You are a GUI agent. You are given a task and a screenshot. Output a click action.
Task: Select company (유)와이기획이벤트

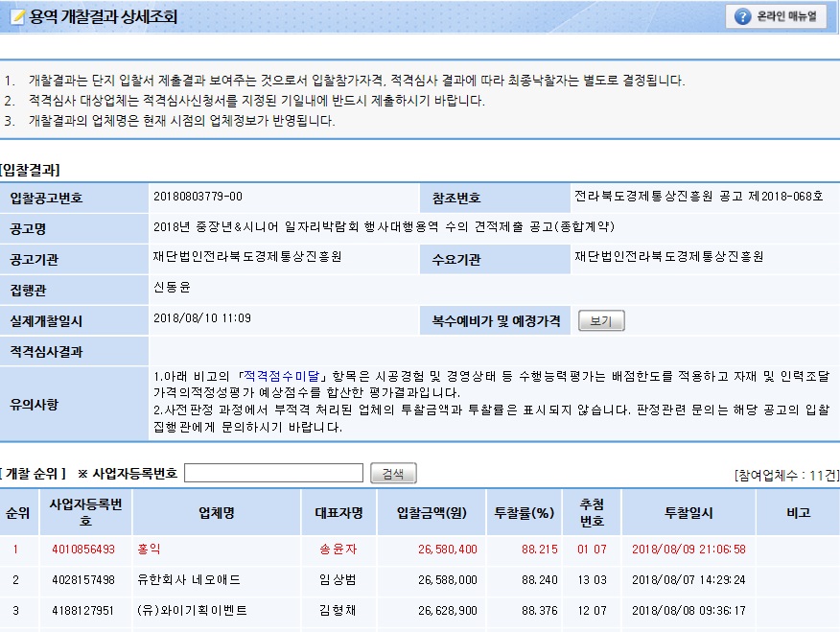[192, 611]
